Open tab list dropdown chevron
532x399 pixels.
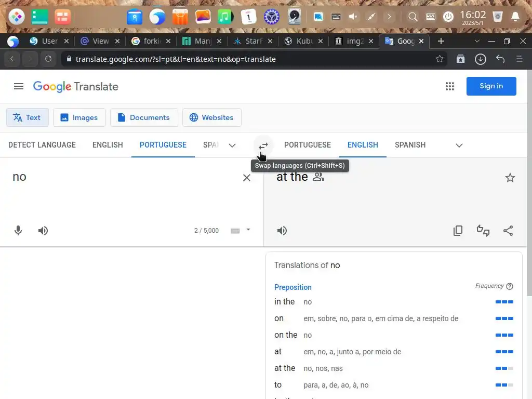click(x=477, y=41)
